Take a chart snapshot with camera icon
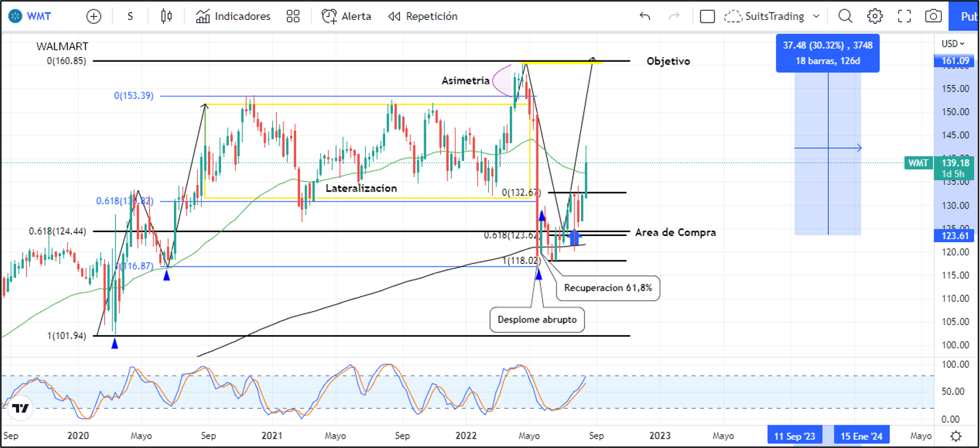 (x=934, y=17)
